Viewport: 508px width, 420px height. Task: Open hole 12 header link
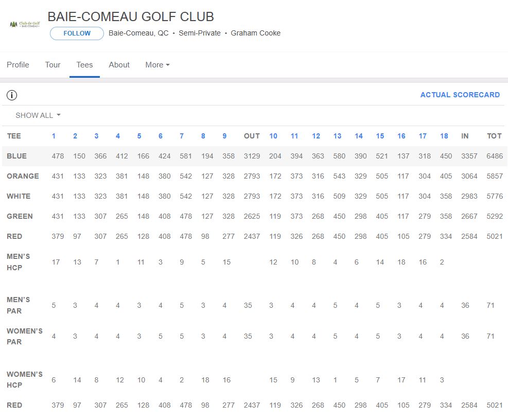pyautogui.click(x=316, y=136)
